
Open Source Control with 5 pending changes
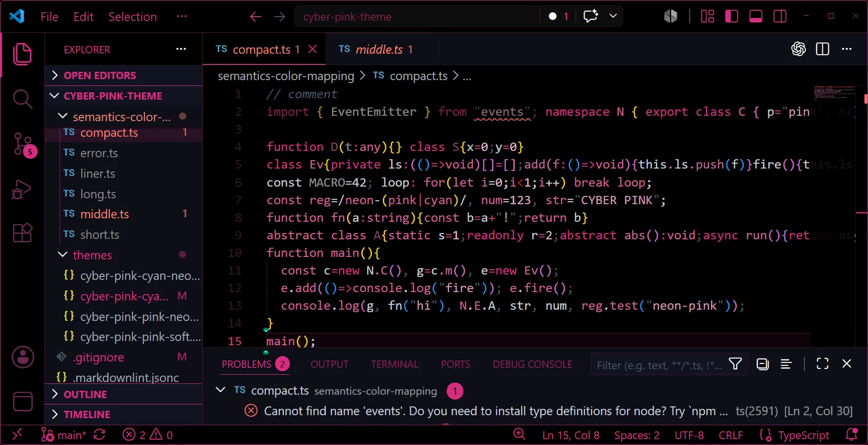tap(23, 145)
